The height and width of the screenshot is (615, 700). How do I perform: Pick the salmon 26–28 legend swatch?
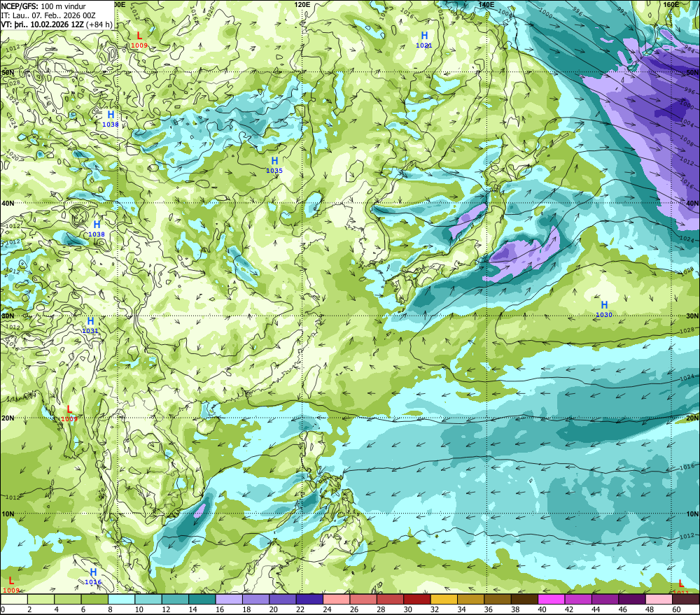(x=363, y=599)
